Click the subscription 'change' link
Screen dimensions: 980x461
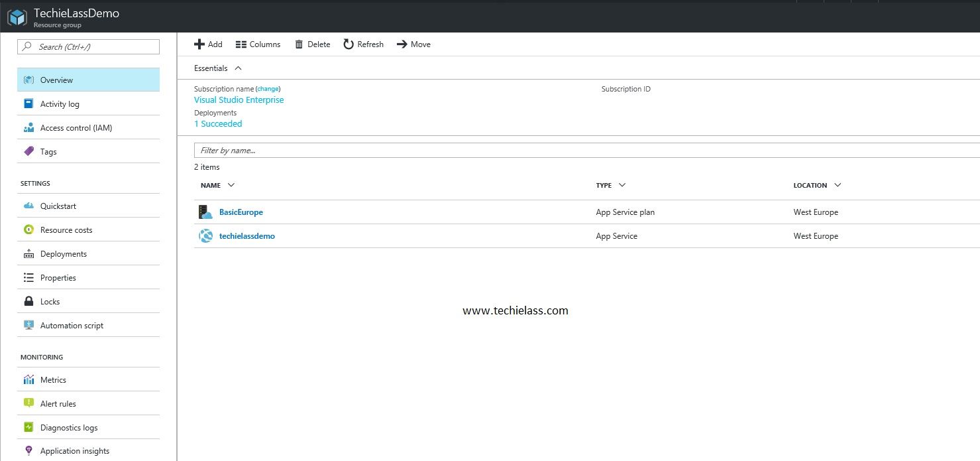(268, 89)
